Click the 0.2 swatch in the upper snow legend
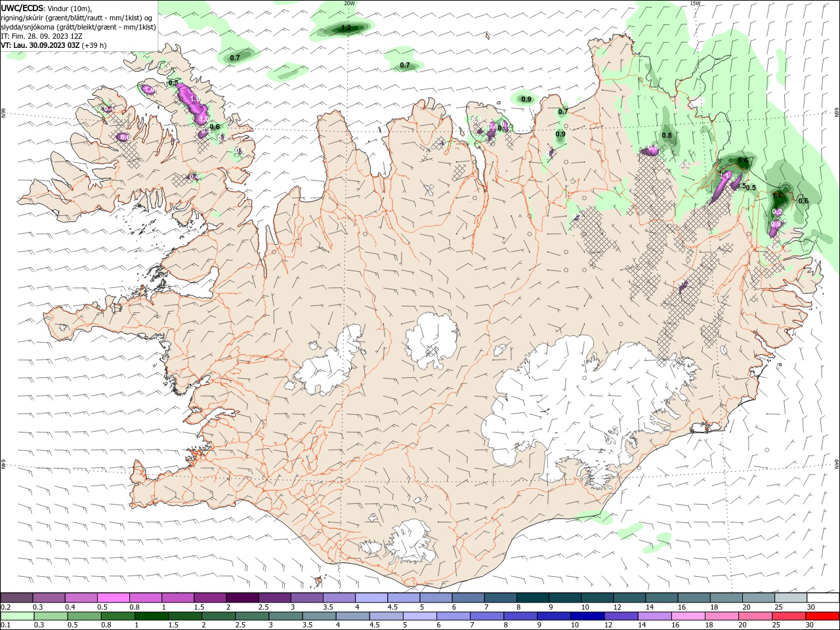Viewport: 840px width, 630px height. click(x=16, y=597)
